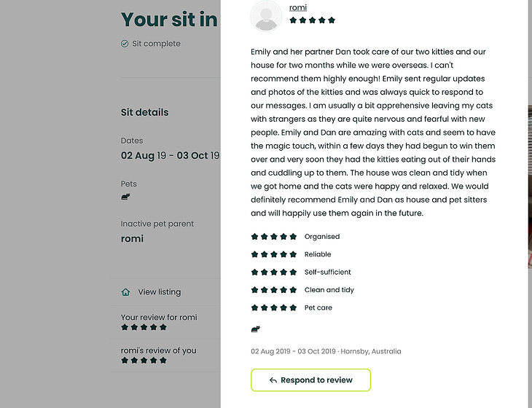Click the Pet care star rating
Viewport: 532px width, 408px height.
coord(273,308)
